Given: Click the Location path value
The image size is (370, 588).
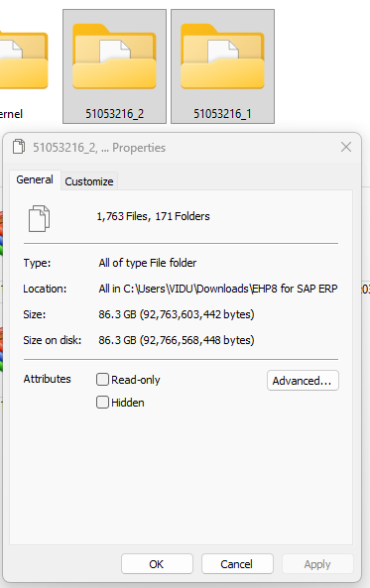Looking at the screenshot, I should (218, 289).
